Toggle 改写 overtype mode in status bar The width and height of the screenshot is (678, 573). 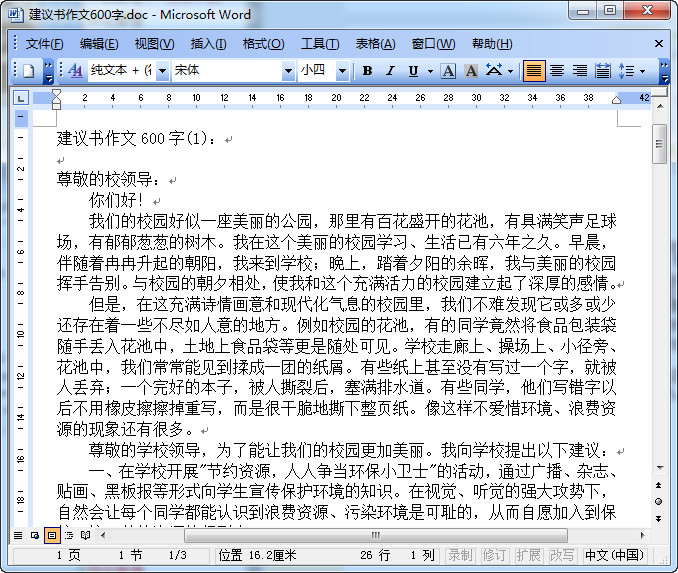click(561, 555)
